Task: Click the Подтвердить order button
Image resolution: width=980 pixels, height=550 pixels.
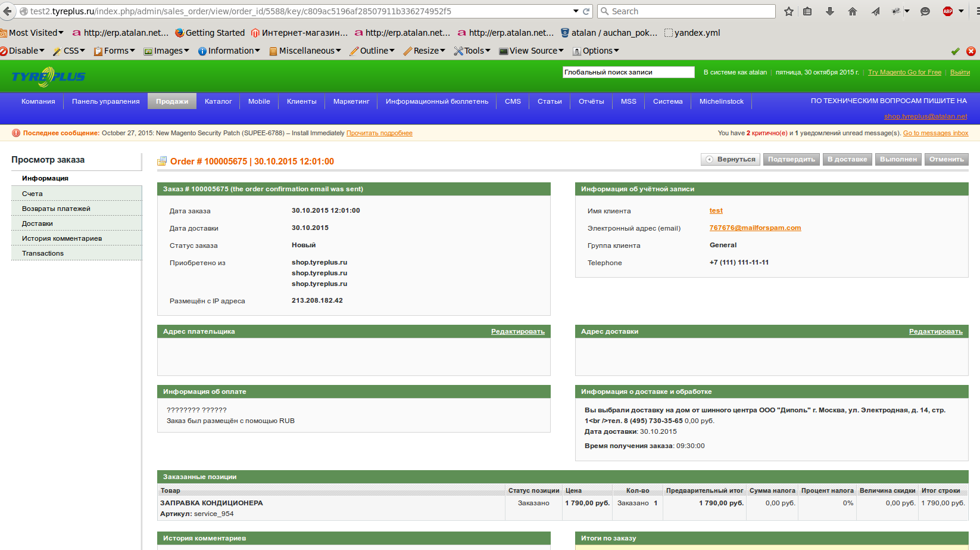Action: tap(791, 159)
